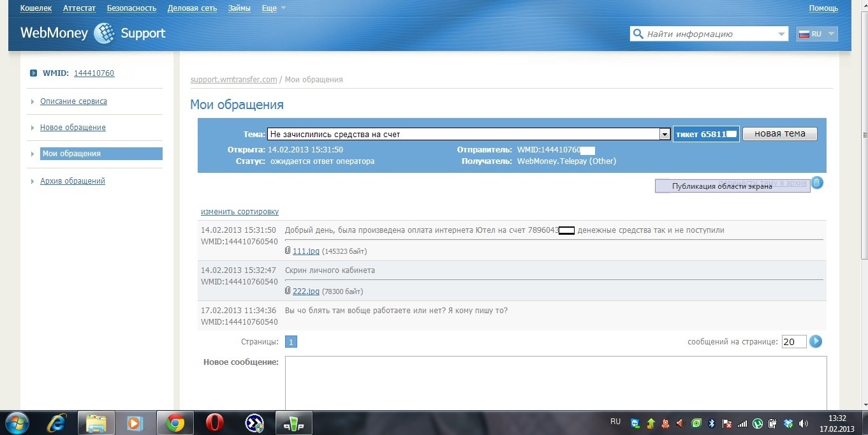This screenshot has height=435, width=868.
Task: Open Windows Media Player from the taskbar
Action: click(x=135, y=423)
